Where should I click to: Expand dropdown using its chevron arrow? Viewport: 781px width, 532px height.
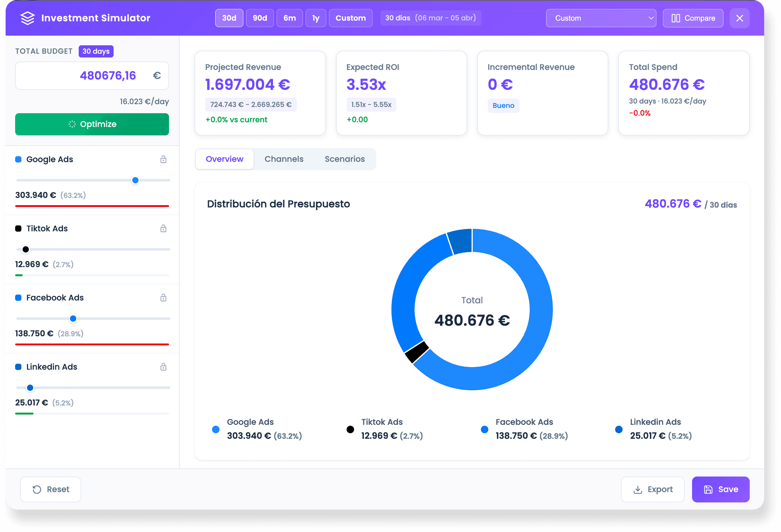(x=651, y=18)
